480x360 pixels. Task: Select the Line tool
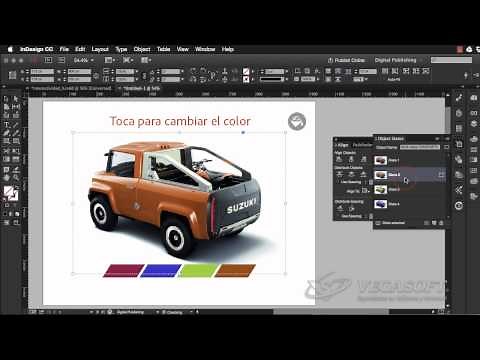click(x=16, y=125)
